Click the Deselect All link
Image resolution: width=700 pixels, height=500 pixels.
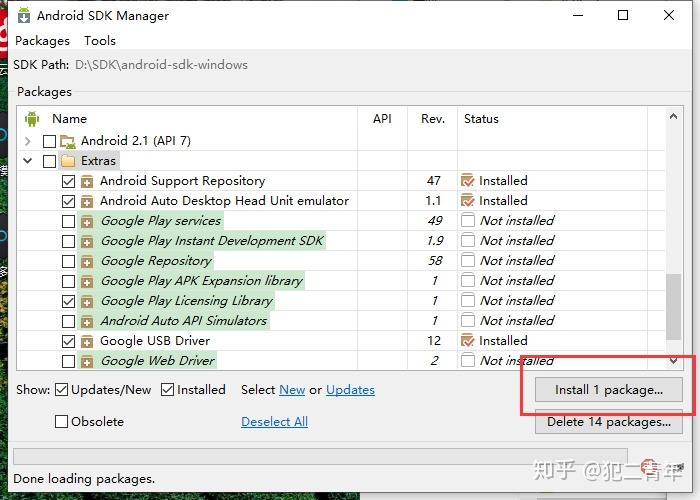tap(274, 422)
